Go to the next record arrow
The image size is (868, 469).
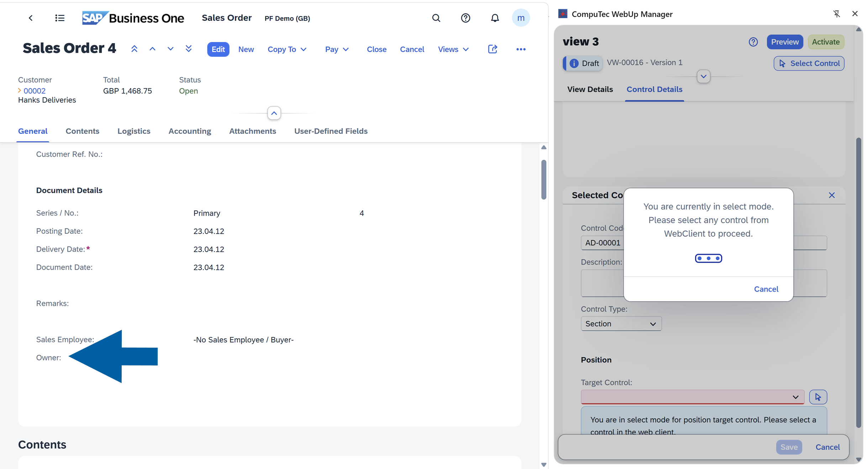[x=170, y=49]
